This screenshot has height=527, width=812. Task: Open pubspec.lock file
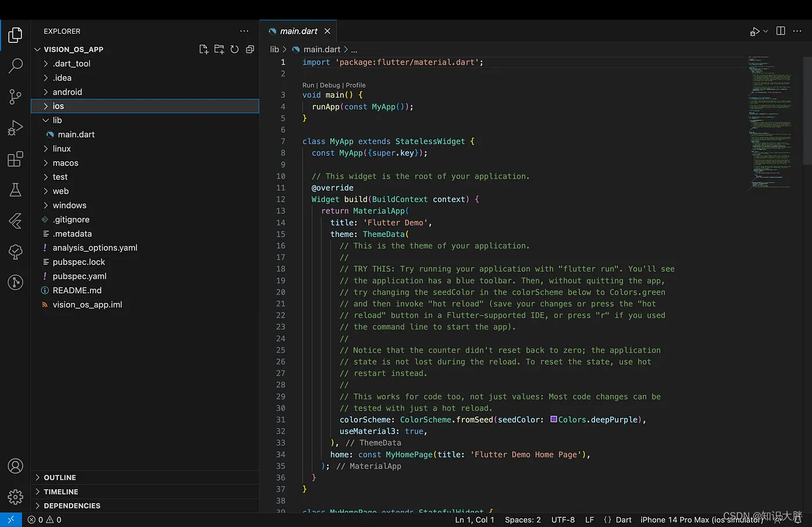145,262
